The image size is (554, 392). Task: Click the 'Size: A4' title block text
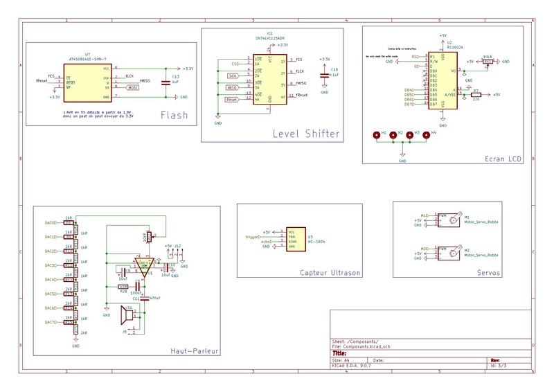pyautogui.click(x=341, y=361)
